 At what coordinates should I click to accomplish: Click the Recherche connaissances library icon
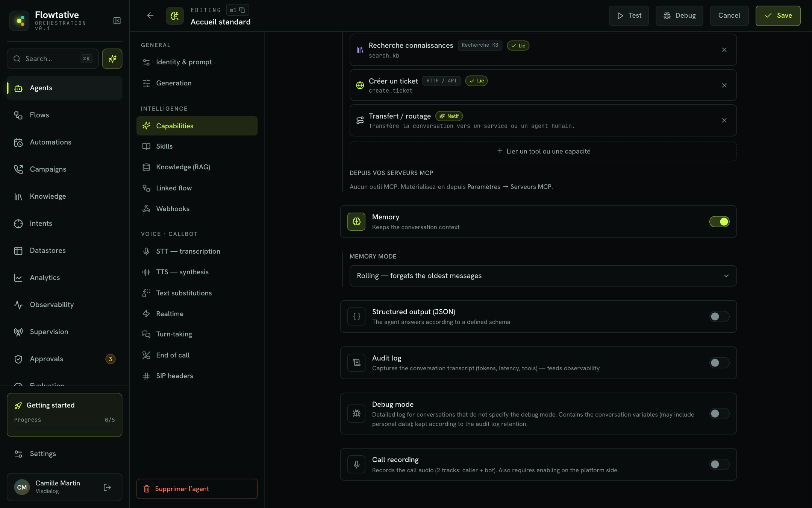point(360,50)
